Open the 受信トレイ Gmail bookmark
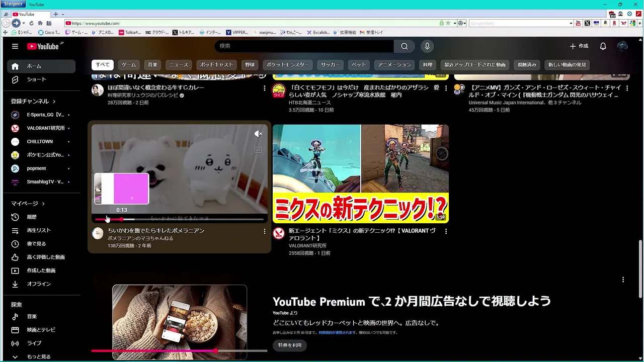 (x=371, y=32)
